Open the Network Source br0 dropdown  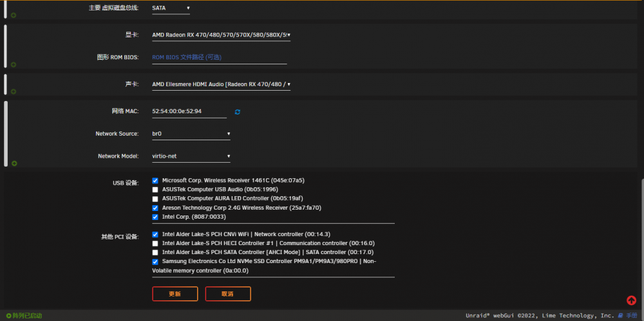click(191, 134)
